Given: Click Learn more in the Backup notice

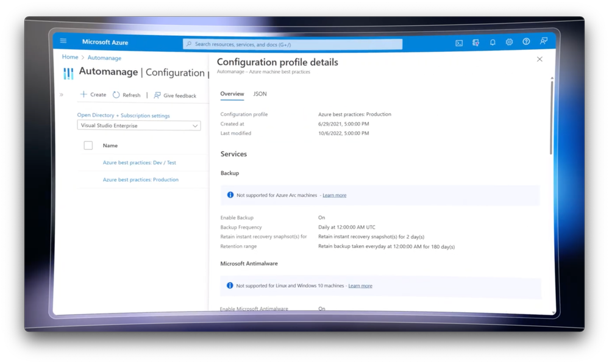Looking at the screenshot, I should (335, 195).
